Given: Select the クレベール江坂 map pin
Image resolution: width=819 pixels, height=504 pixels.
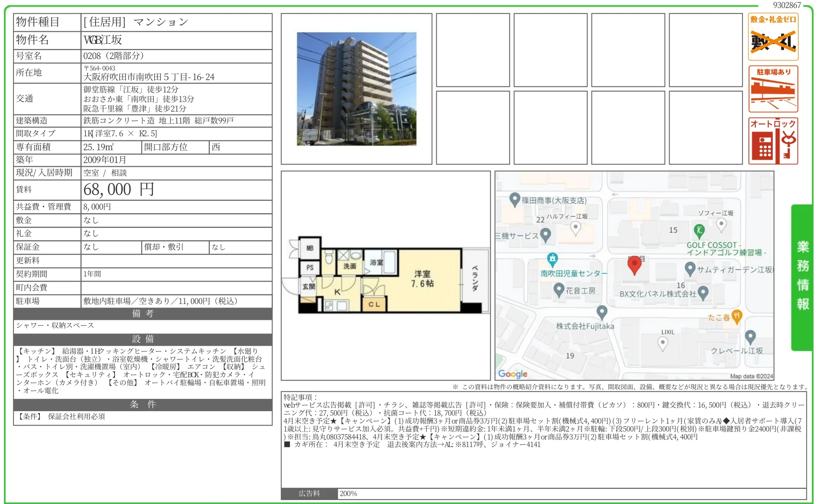Looking at the screenshot, I should tap(750, 338).
